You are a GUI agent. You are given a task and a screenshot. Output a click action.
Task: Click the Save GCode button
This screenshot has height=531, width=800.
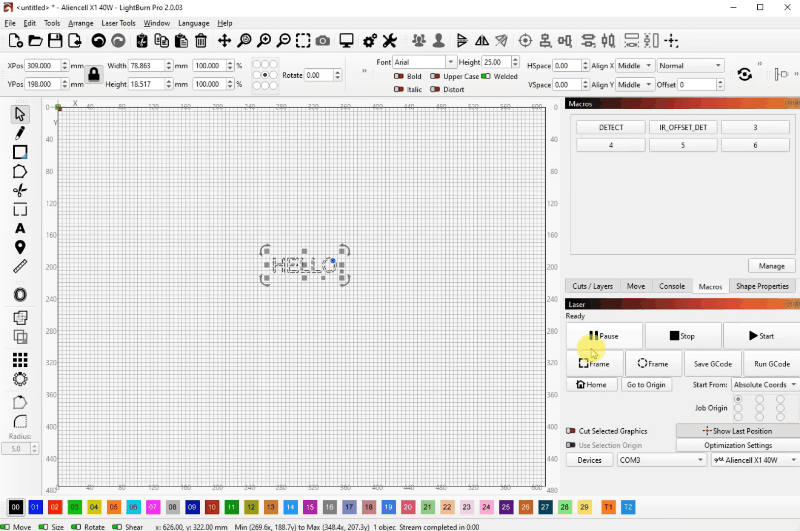tap(714, 364)
